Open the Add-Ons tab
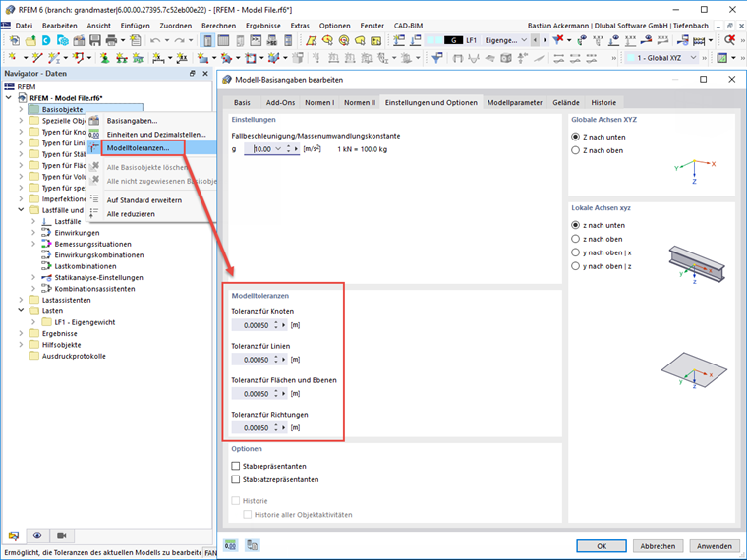Image resolution: width=747 pixels, height=560 pixels. click(x=280, y=102)
